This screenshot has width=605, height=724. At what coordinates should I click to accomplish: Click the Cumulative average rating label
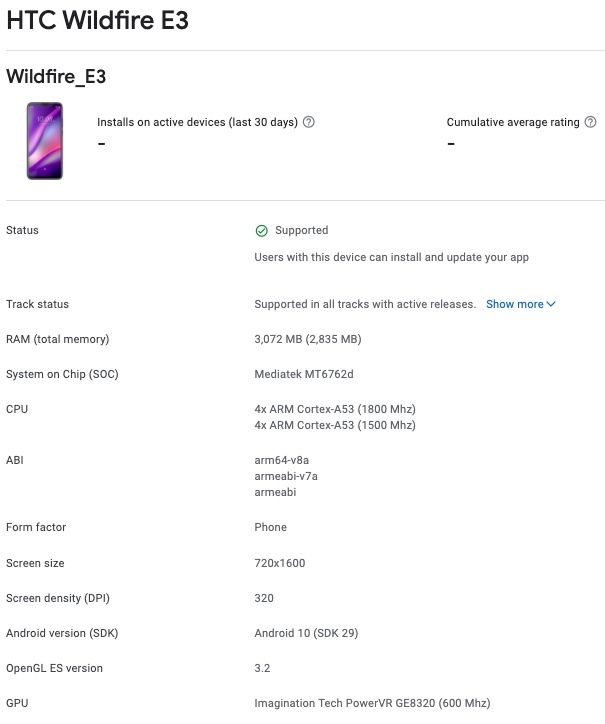coord(513,122)
